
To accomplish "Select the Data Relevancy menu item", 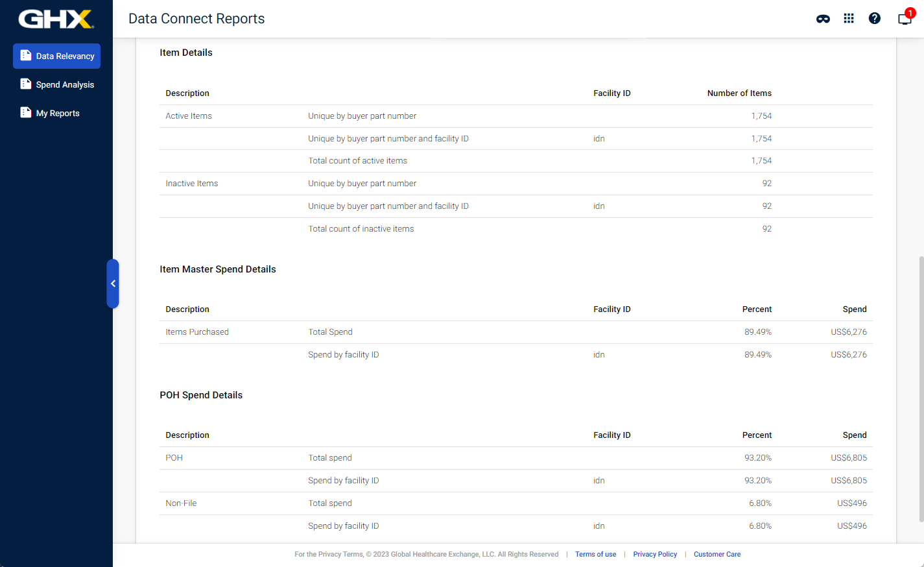I will coord(56,56).
